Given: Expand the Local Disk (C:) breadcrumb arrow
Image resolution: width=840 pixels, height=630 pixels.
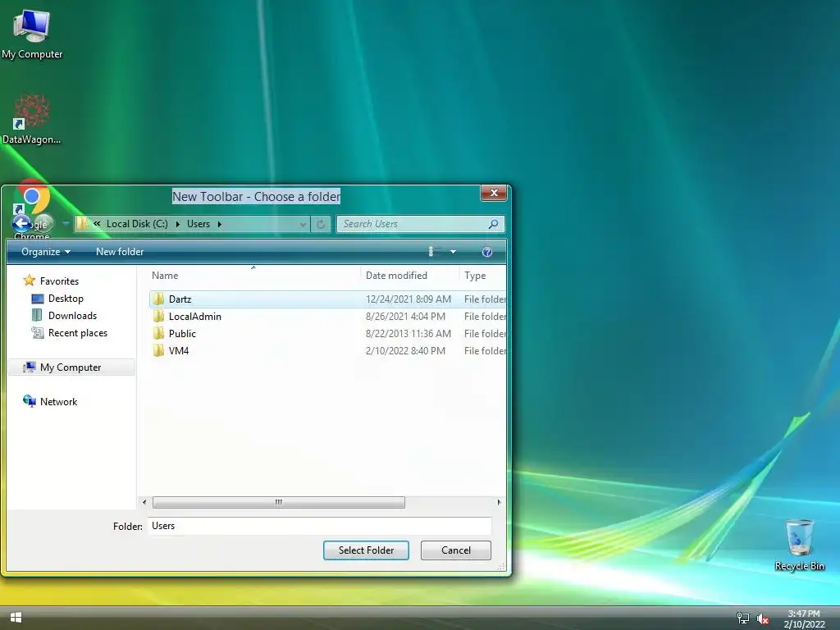Looking at the screenshot, I should point(178,224).
